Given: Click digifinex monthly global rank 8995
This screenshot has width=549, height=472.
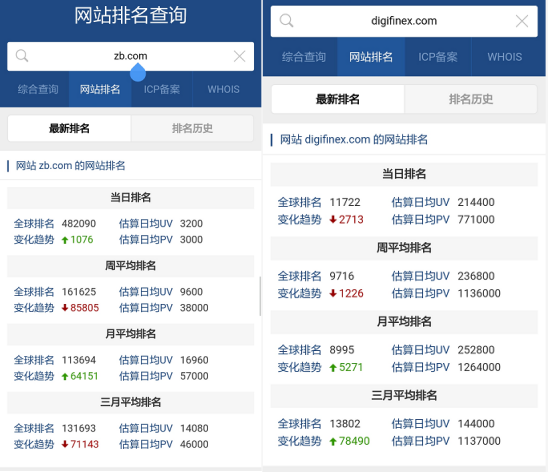Looking at the screenshot, I should [x=342, y=350].
